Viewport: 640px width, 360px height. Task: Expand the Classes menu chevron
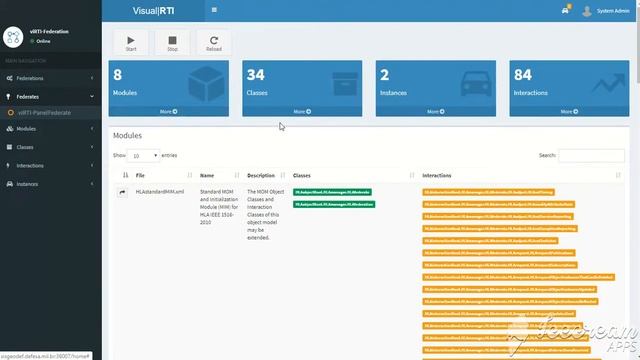tap(92, 147)
